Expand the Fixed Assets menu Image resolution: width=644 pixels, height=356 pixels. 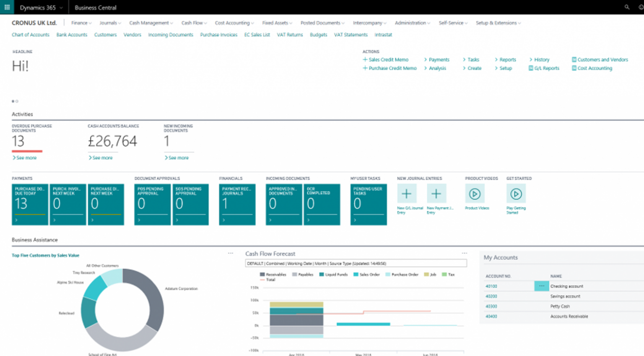(277, 23)
